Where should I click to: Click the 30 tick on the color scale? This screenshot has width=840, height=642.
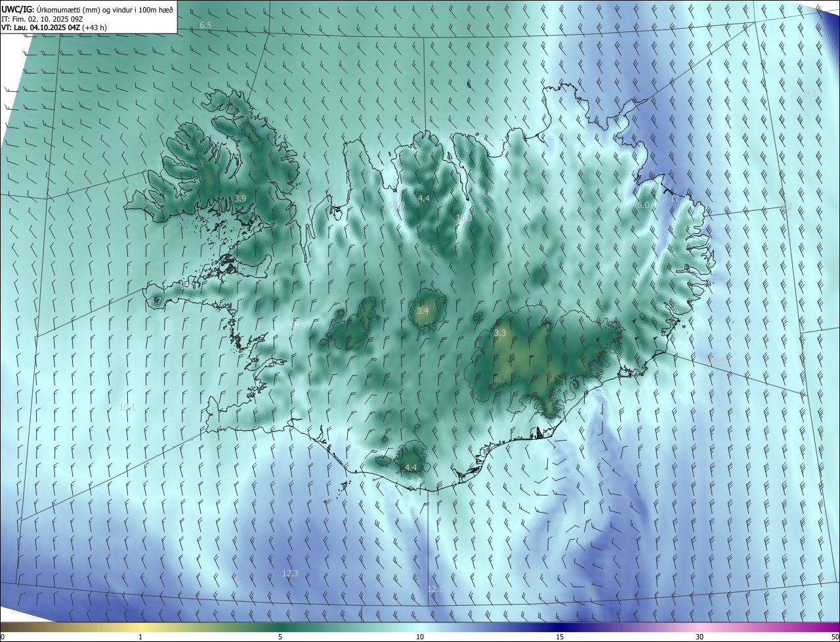700,637
